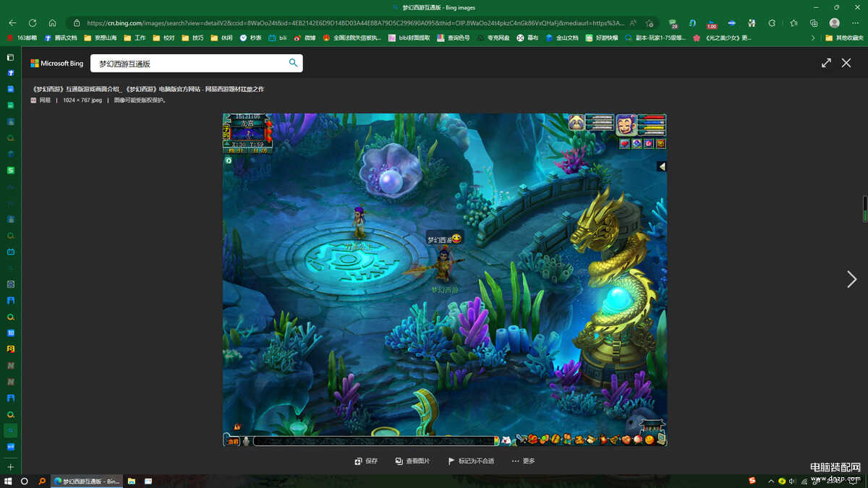Open the browser extensions puzzle icon
This screenshot has height=488, width=868.
[772, 23]
